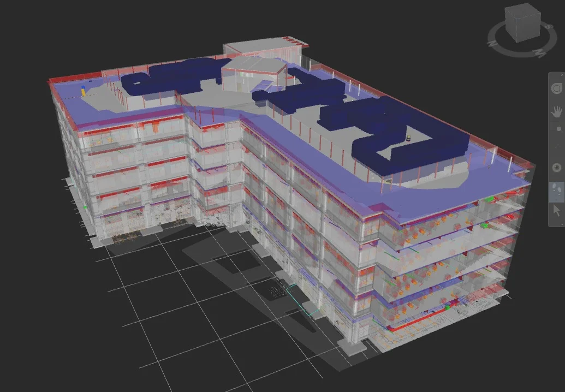Choose the Select arrow cursor tool
The height and width of the screenshot is (392, 565).
click(557, 210)
